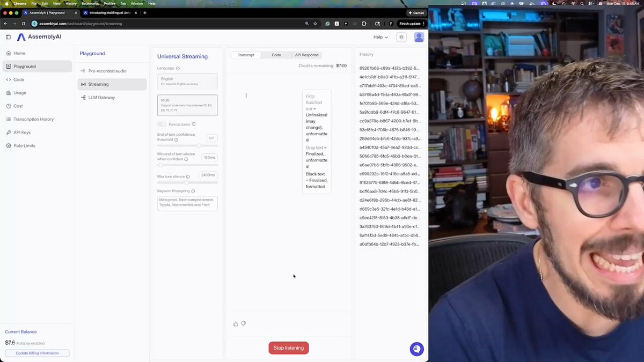The image size is (644, 362).
Task: Open API Keys in the sidebar
Action: [x=36, y=132]
